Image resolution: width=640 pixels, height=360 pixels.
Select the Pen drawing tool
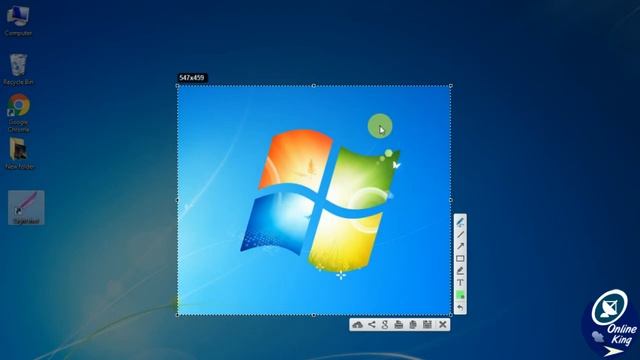(x=460, y=222)
